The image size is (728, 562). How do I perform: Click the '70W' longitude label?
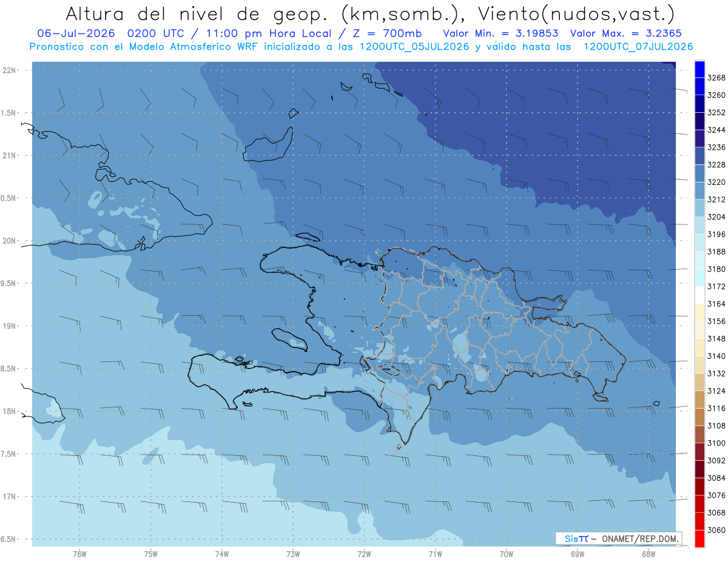click(x=507, y=555)
